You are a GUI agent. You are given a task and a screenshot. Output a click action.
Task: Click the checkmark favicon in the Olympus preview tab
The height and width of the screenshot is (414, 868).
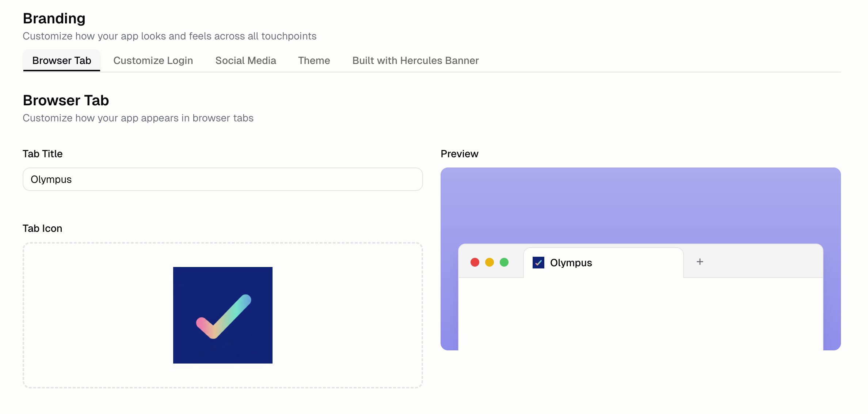pyautogui.click(x=538, y=262)
